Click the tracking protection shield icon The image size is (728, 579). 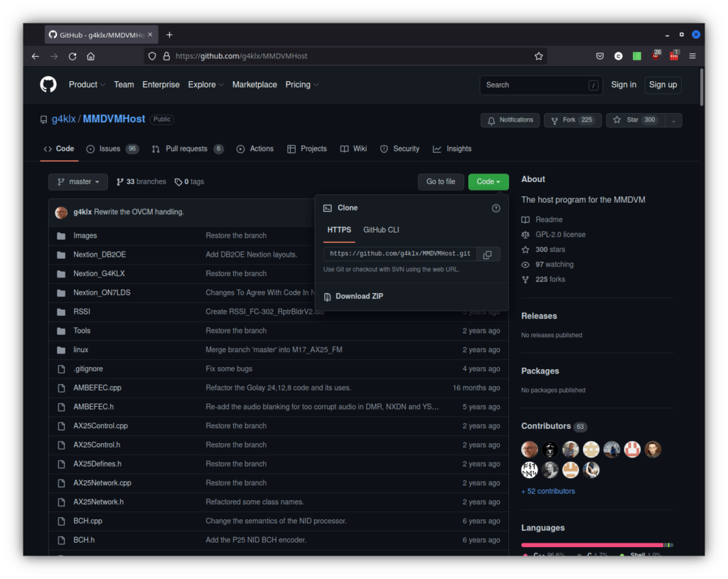[152, 56]
